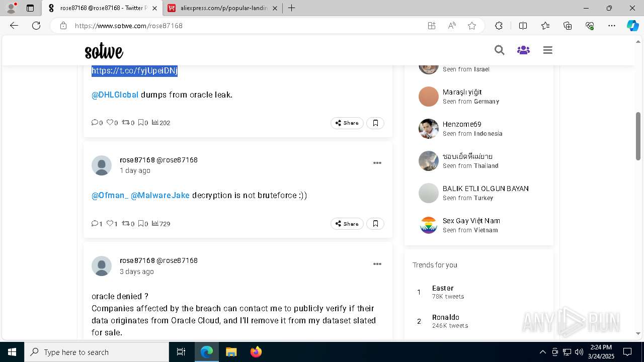Image resolution: width=644 pixels, height=362 pixels.
Task: Open Henzome69 profile
Action: (462, 124)
